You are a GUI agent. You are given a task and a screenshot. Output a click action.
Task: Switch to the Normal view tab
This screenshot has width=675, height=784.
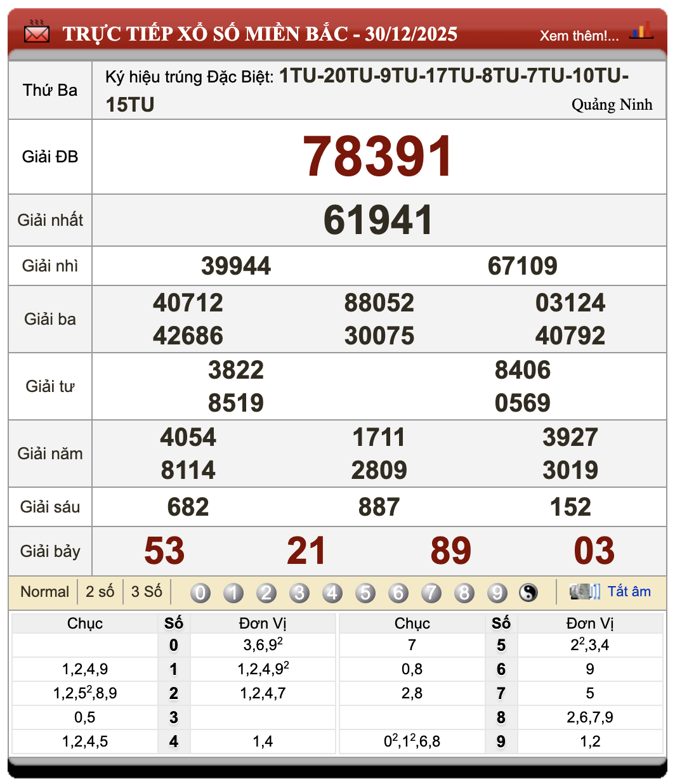[44, 591]
